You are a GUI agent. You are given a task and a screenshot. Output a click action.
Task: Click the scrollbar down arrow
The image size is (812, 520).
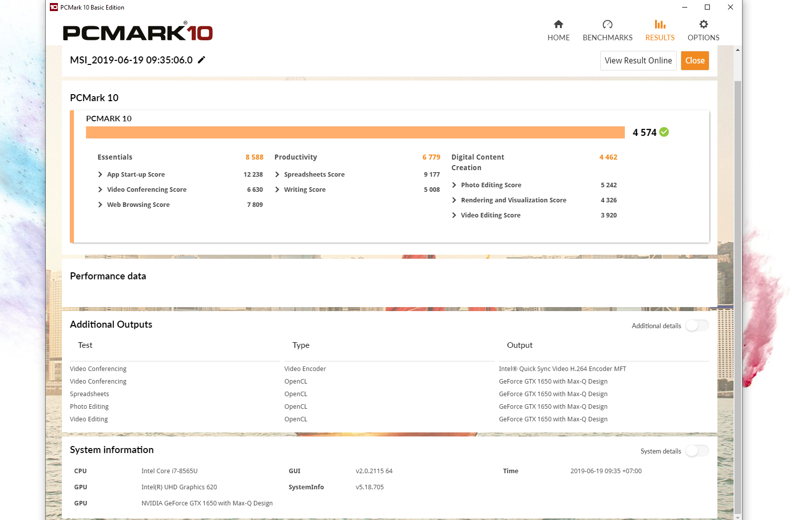click(x=738, y=516)
